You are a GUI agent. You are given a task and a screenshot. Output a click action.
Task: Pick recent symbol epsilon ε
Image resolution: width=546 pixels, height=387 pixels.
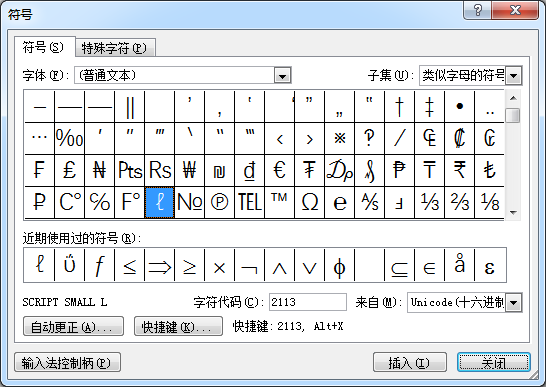point(489,265)
